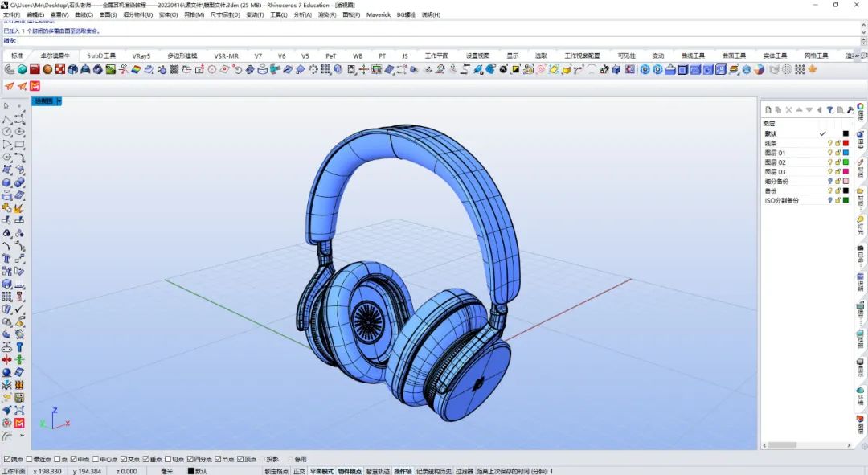
Task: Toggle 锁定格点 grid snap in status bar
Action: click(276, 471)
